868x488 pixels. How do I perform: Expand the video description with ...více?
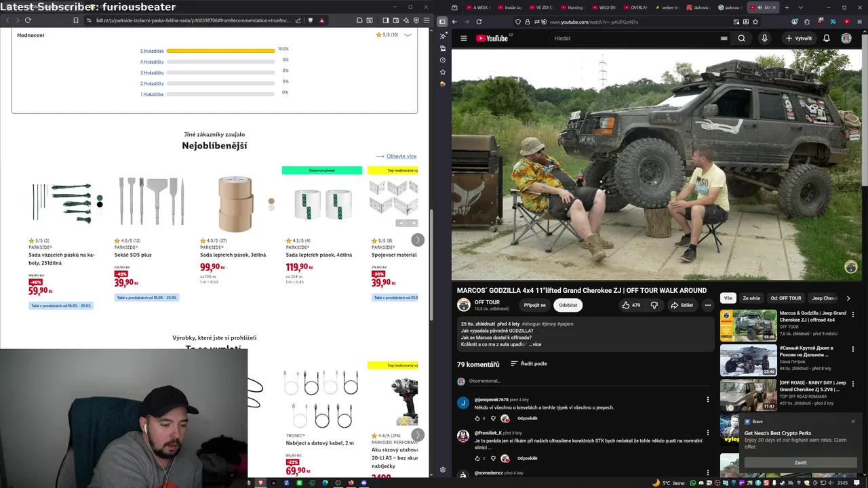[x=534, y=344]
